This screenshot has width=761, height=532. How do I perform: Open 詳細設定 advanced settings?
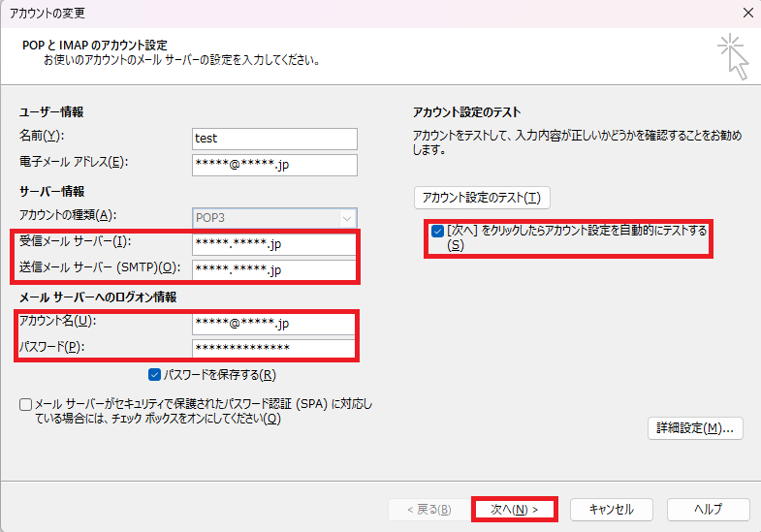tap(695, 427)
